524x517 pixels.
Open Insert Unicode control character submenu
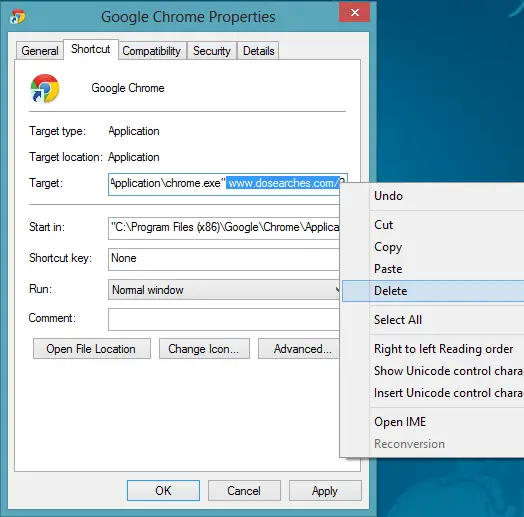(433, 393)
